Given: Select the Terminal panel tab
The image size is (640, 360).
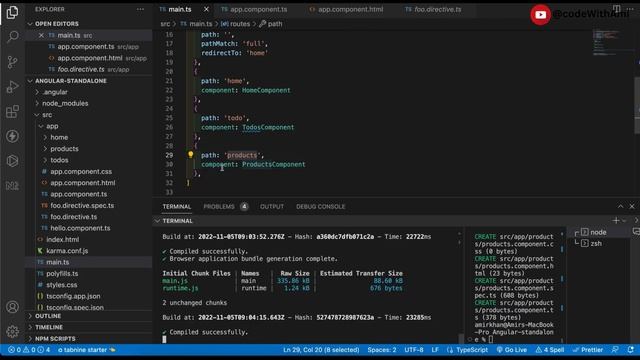Looking at the screenshot, I should click(x=177, y=207).
